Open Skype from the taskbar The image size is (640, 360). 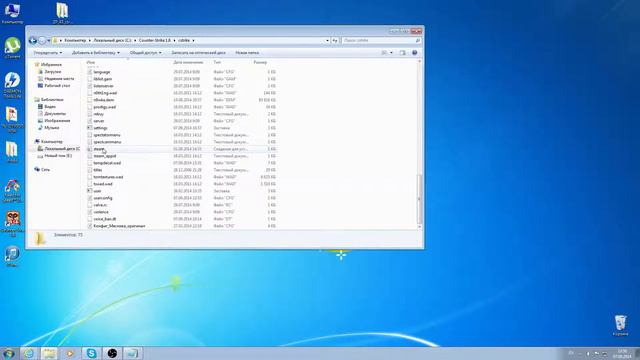tap(91, 353)
